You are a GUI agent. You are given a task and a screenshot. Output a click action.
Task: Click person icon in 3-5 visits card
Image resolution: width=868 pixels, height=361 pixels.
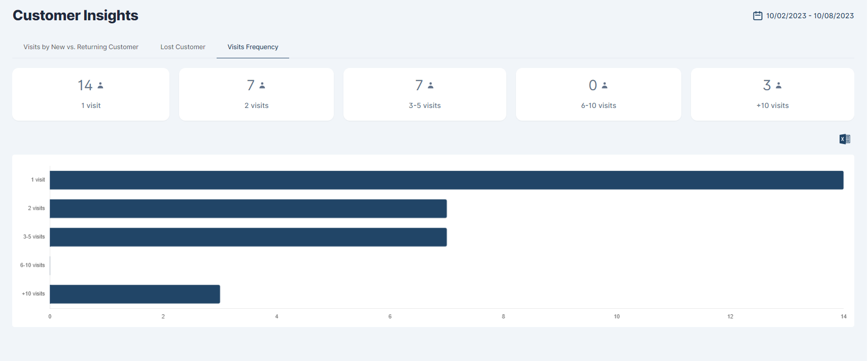tap(431, 86)
